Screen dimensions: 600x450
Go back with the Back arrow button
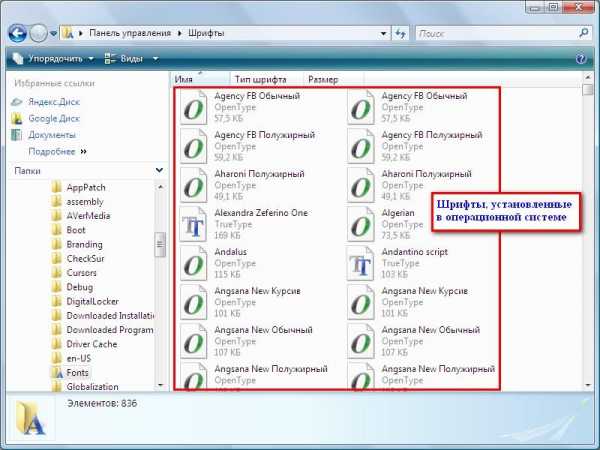[17, 33]
